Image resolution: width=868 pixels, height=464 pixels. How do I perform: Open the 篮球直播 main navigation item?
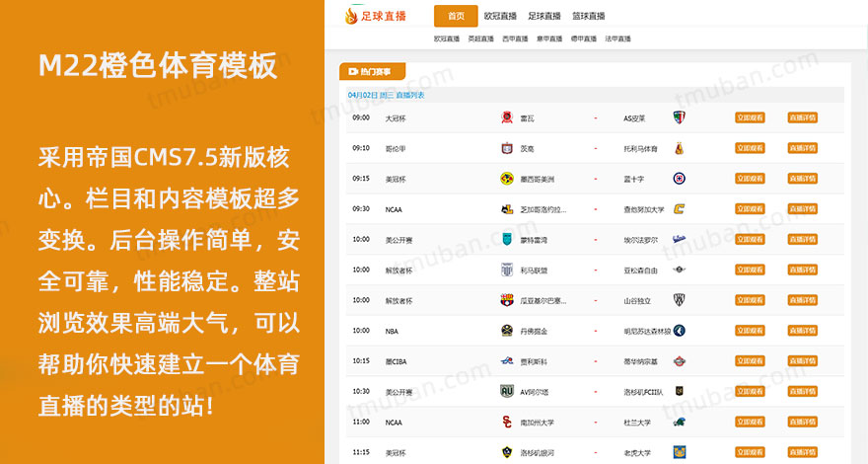(x=589, y=16)
